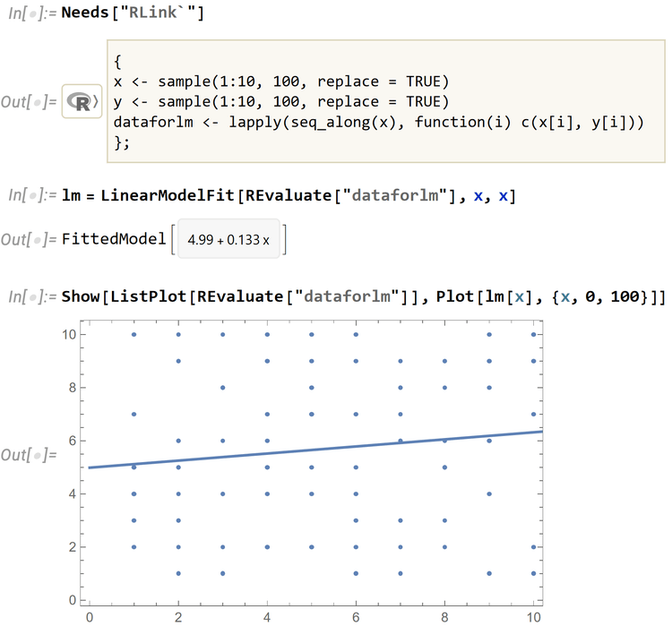Image resolution: width=672 pixels, height=626 pixels.
Task: Click the line 'x <- sample(1:10, 100, replace = TRUE)'
Action: [281, 81]
